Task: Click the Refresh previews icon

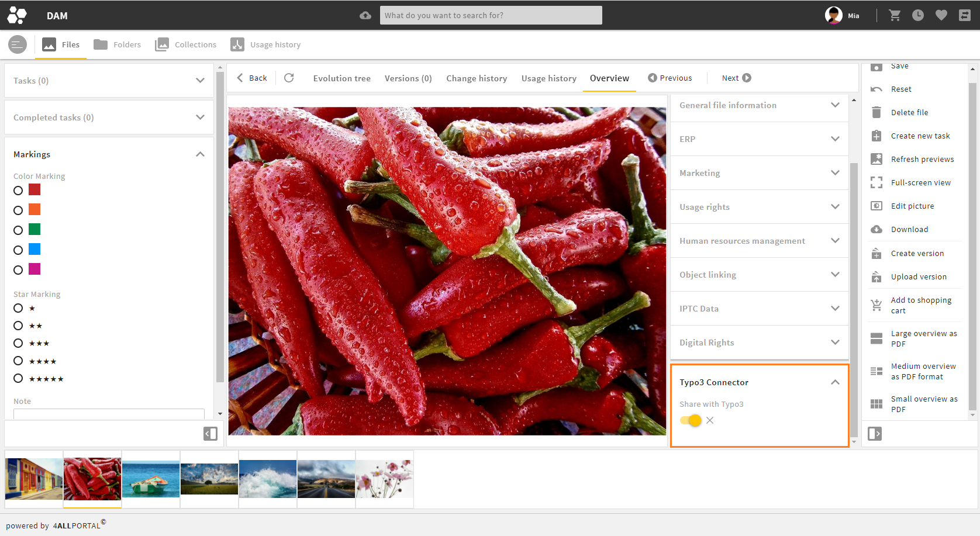Action: tap(877, 159)
